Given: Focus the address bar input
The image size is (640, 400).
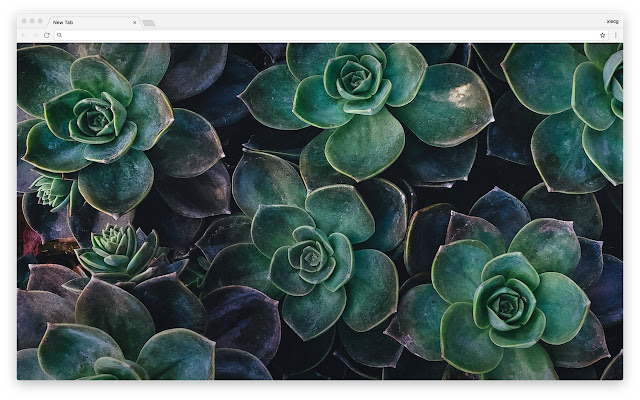Looking at the screenshot, I should [x=331, y=36].
